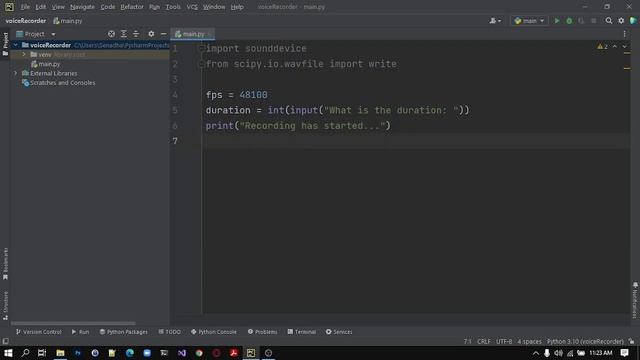640x360 pixels.
Task: Open Version Control tool window
Action: [x=38, y=332]
